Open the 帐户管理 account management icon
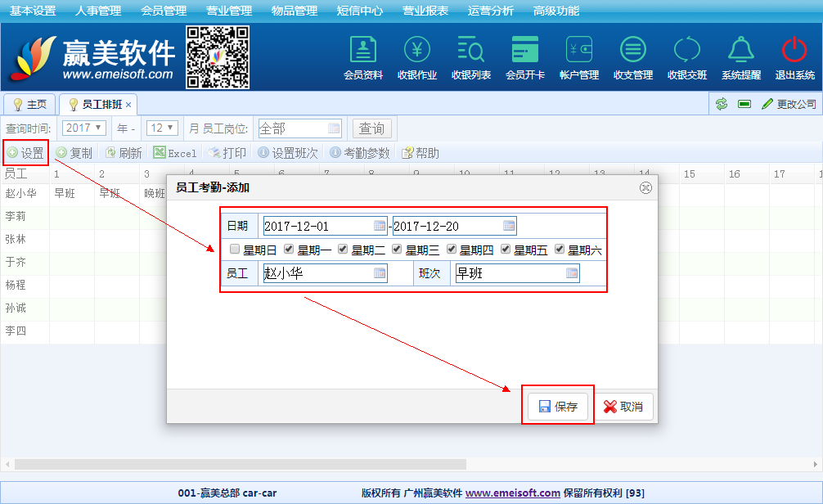Viewport: 823px width, 504px height. pyautogui.click(x=579, y=51)
